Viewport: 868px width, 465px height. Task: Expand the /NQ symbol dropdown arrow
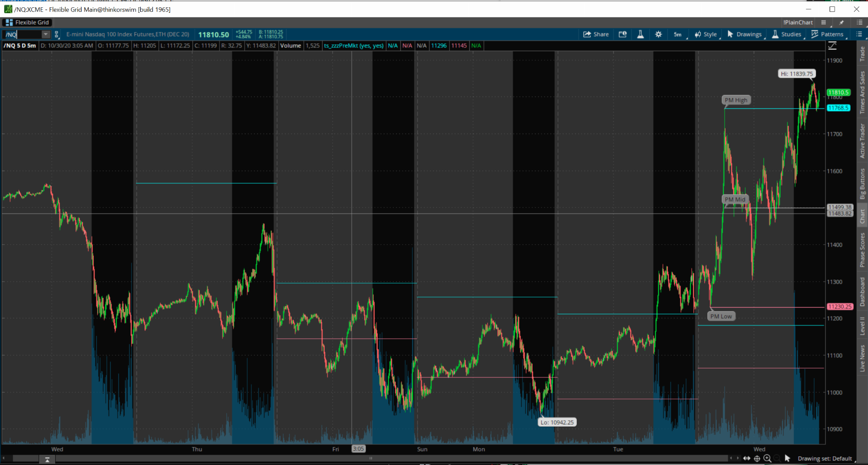[x=45, y=34]
